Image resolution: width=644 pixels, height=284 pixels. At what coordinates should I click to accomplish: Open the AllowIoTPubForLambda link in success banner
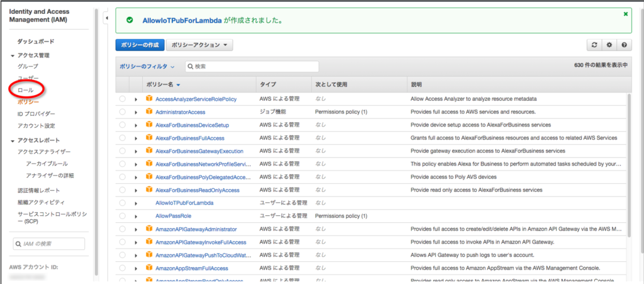[182, 20]
